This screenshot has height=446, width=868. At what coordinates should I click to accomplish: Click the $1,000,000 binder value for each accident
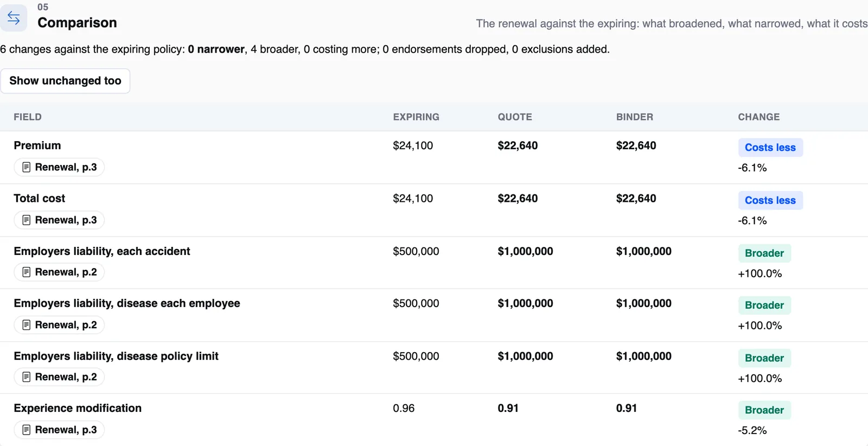coord(643,251)
